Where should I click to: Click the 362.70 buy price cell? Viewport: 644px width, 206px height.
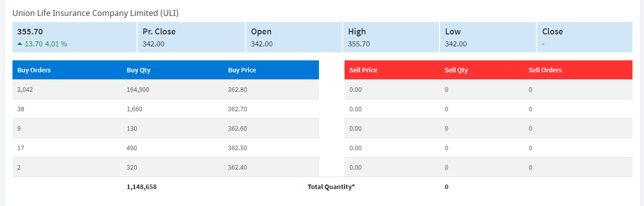point(237,109)
